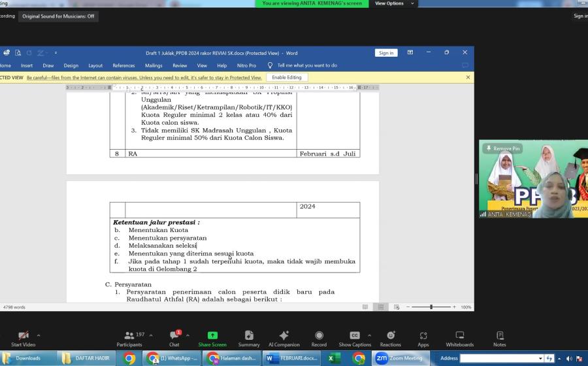Viewport: 588px width, 366px height.
Task: Open the Notes icon in Zoom
Action: click(500, 336)
